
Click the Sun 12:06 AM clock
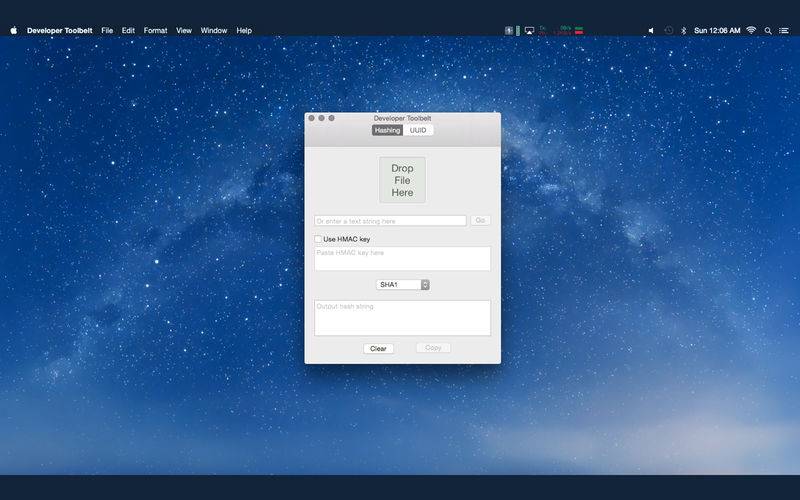point(717,31)
